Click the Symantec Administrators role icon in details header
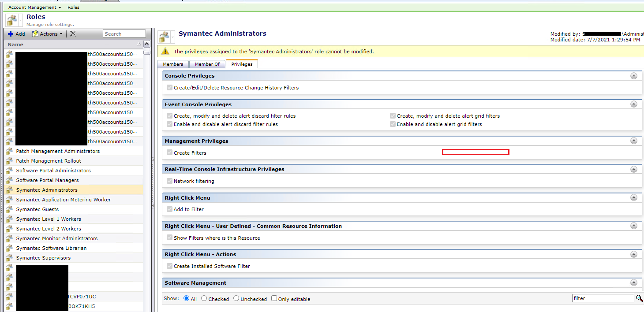The width and height of the screenshot is (644, 312). [164, 37]
